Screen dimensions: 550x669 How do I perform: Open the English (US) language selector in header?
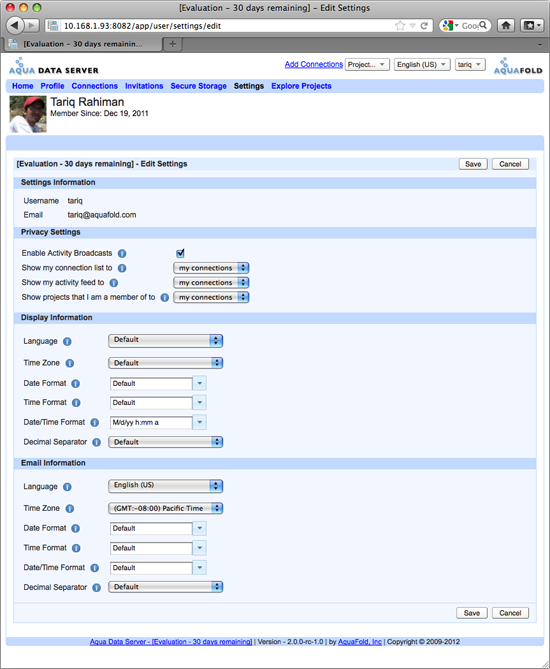[422, 64]
